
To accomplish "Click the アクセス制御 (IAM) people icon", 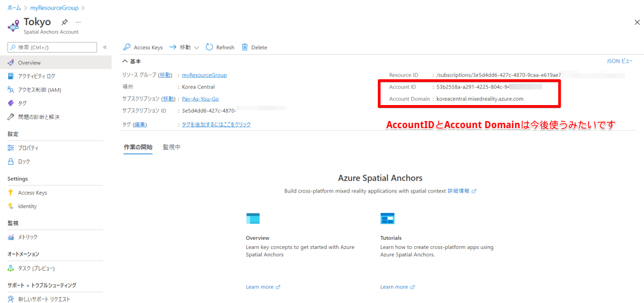I will pyautogui.click(x=11, y=90).
